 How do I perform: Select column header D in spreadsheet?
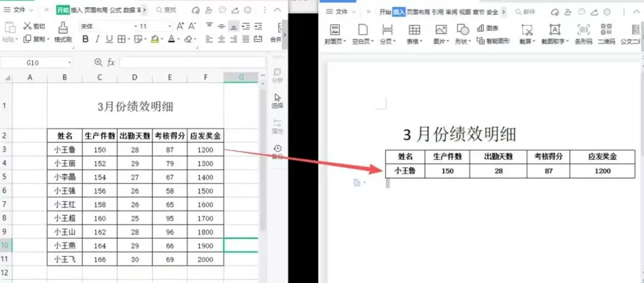coord(135,77)
